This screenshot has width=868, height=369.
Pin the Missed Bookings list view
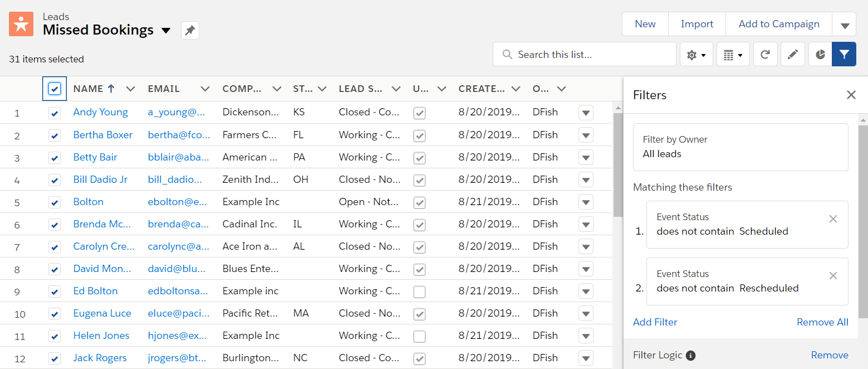click(190, 31)
